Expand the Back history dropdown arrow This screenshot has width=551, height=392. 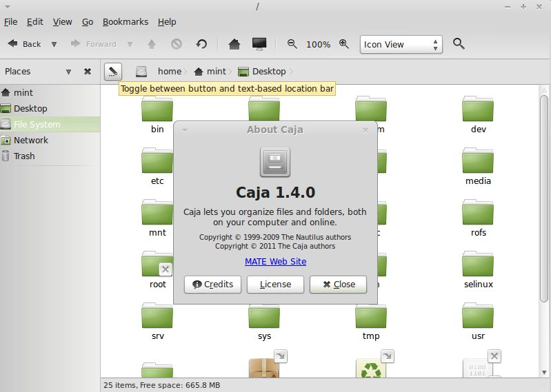tap(54, 44)
